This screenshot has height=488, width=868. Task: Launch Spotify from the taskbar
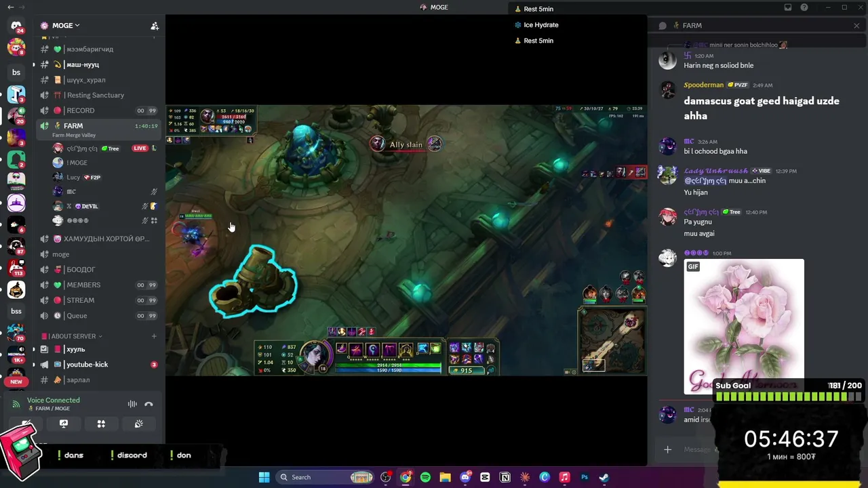(x=425, y=477)
